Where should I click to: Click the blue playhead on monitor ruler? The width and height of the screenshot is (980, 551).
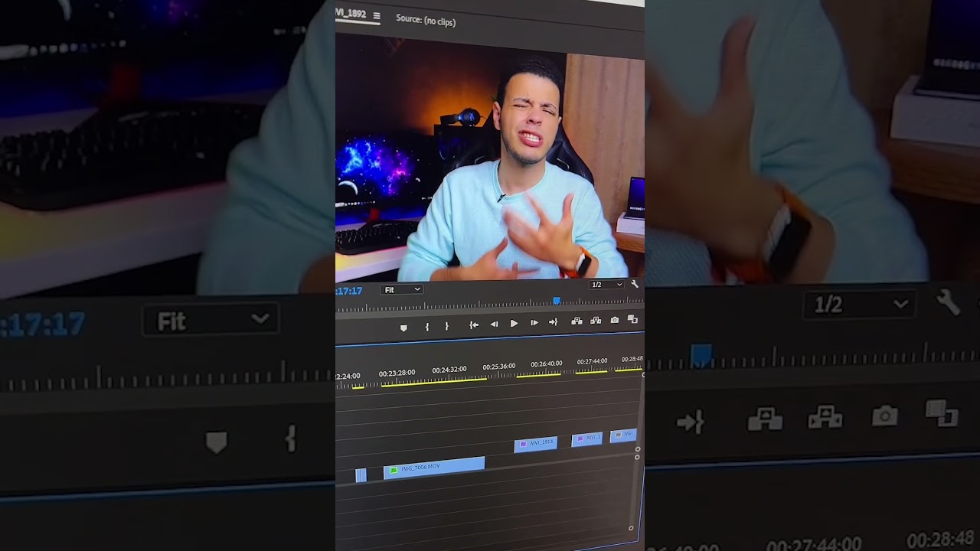point(557,301)
